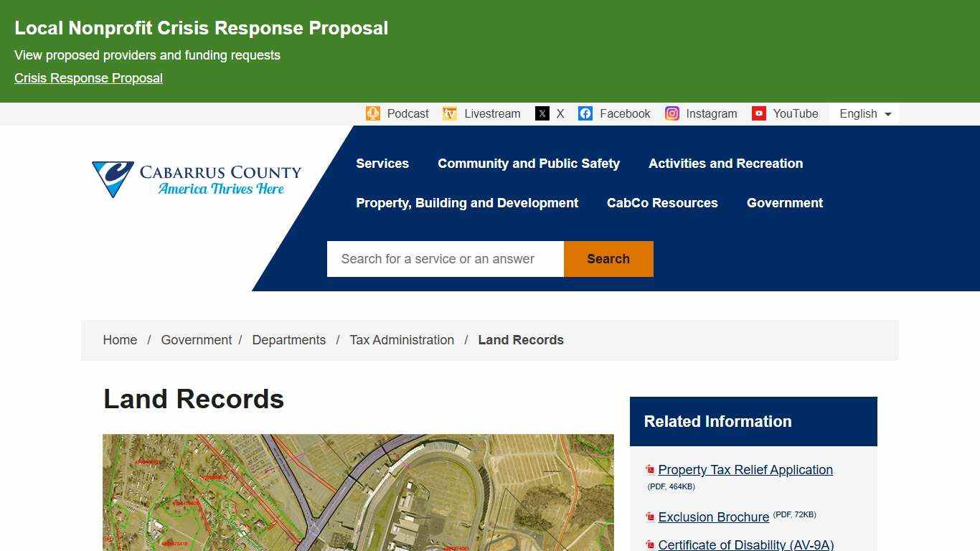Open the Crisis Response Proposal link
This screenshot has height=551, width=980.
(x=88, y=77)
